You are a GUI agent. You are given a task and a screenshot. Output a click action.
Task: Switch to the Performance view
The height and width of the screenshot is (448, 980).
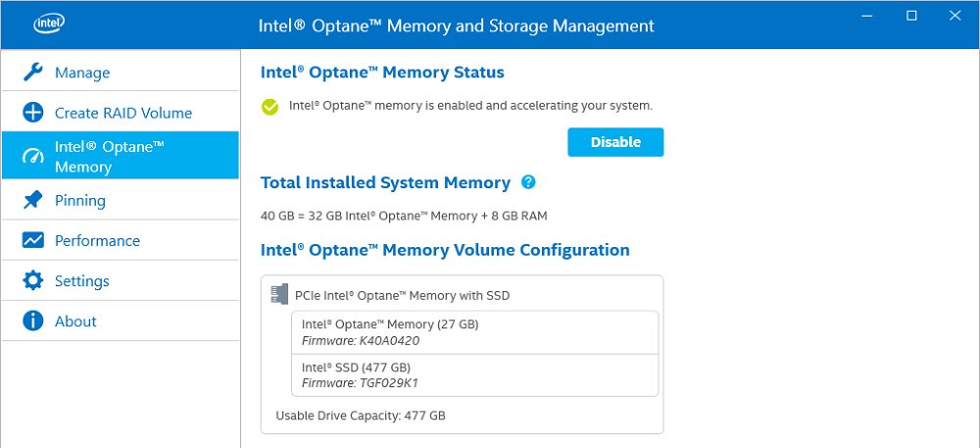click(x=97, y=240)
